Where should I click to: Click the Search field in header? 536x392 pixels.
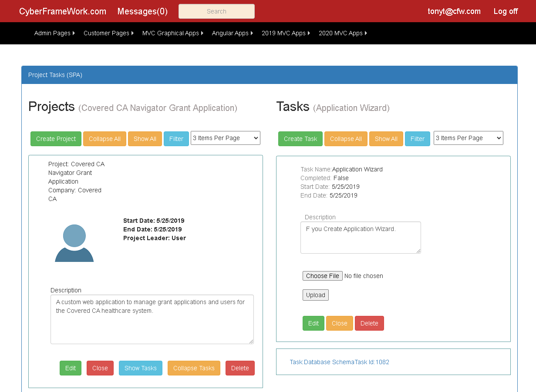tap(216, 11)
